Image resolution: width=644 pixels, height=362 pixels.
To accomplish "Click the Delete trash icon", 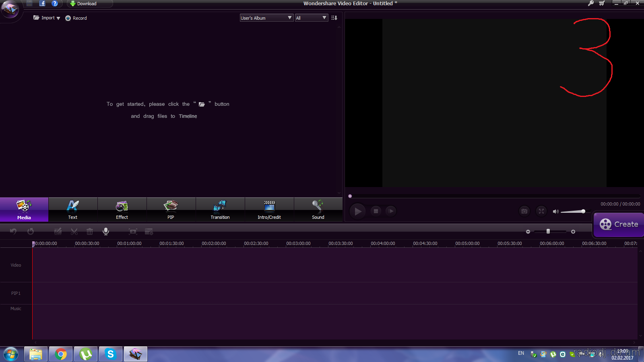I will (x=90, y=231).
